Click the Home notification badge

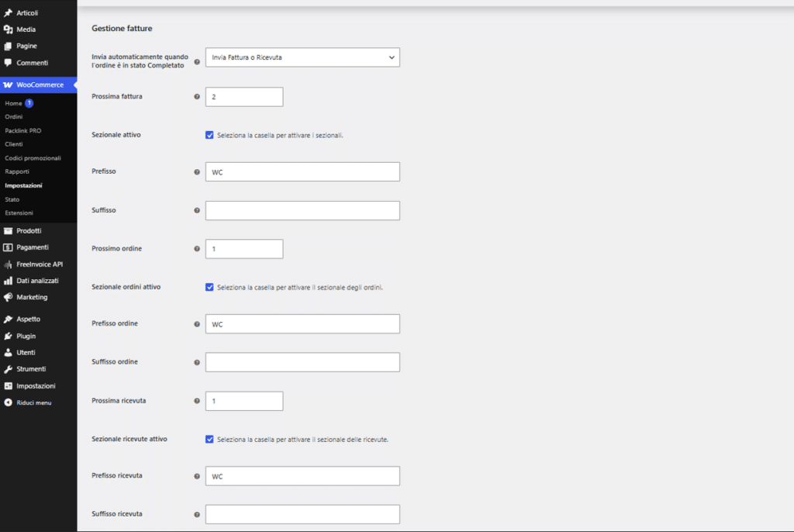click(29, 103)
